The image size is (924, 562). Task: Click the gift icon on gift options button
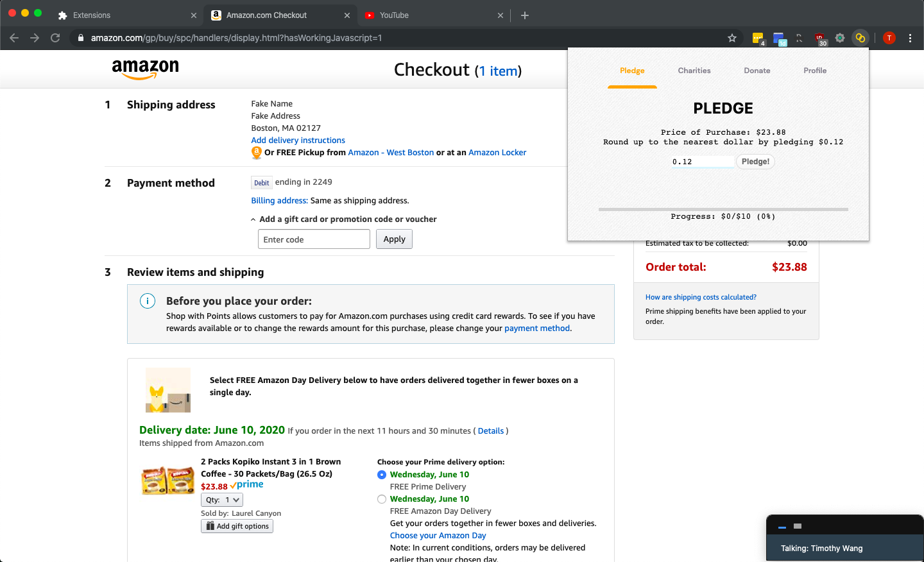[210, 526]
